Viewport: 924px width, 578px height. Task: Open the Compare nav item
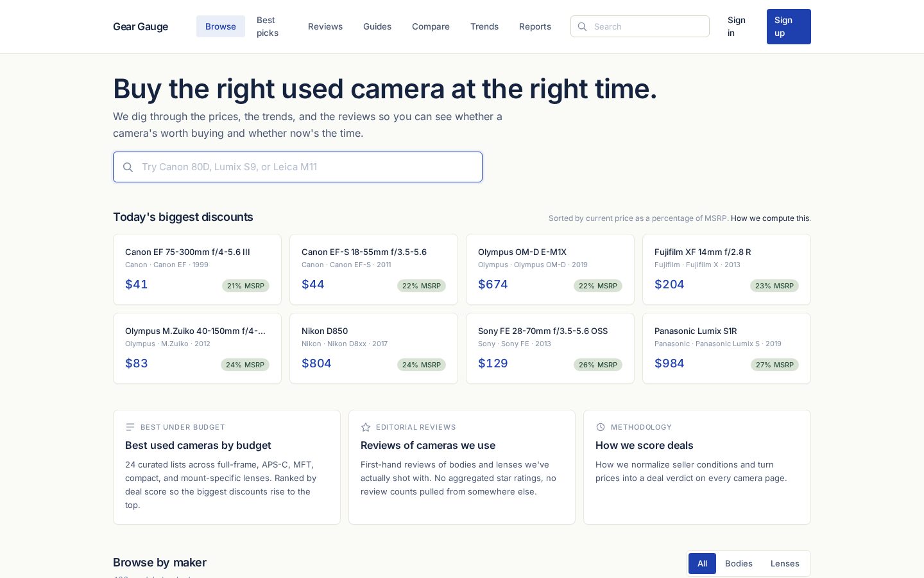pos(431,26)
